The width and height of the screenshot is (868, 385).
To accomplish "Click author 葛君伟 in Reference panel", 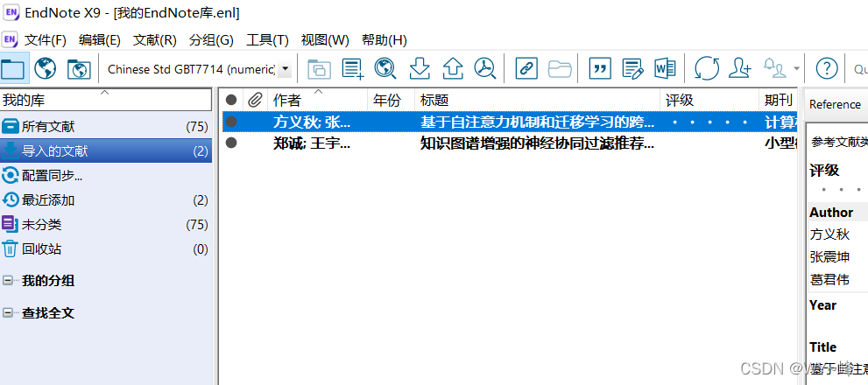I will (829, 279).
